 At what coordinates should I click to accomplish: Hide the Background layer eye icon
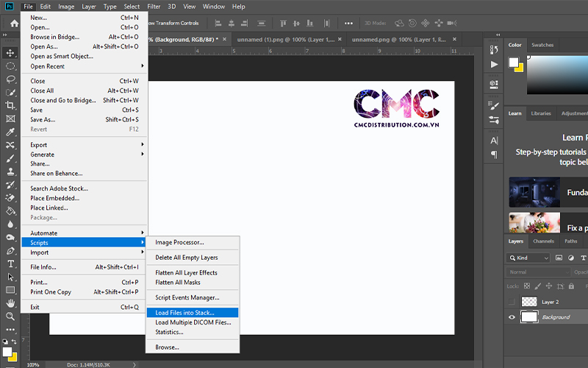pos(512,317)
